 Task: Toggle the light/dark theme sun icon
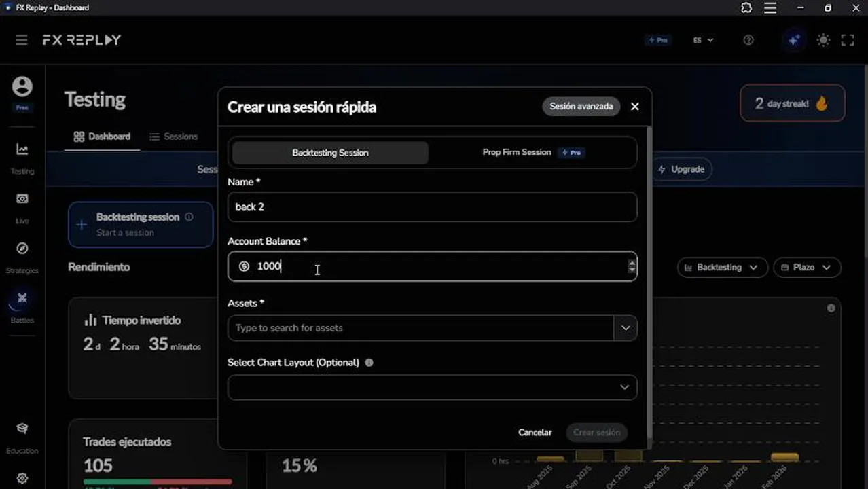[823, 40]
